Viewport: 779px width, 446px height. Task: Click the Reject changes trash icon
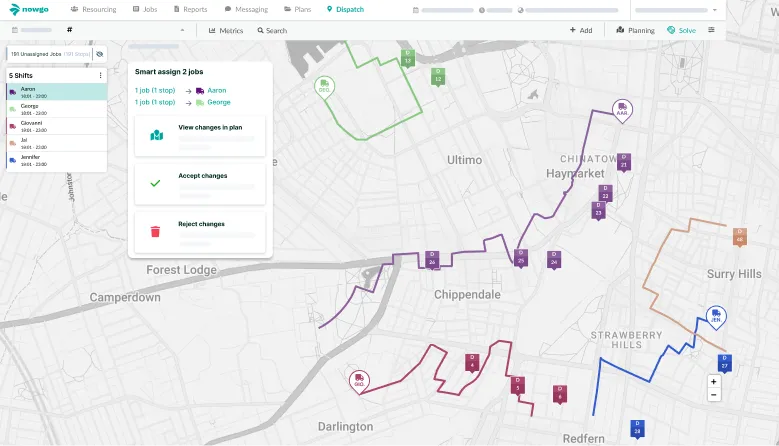(155, 231)
